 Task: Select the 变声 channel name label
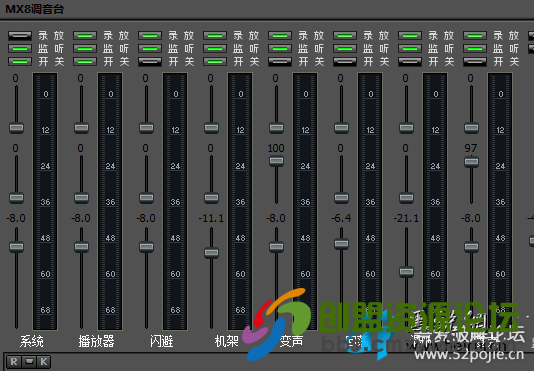pos(291,341)
